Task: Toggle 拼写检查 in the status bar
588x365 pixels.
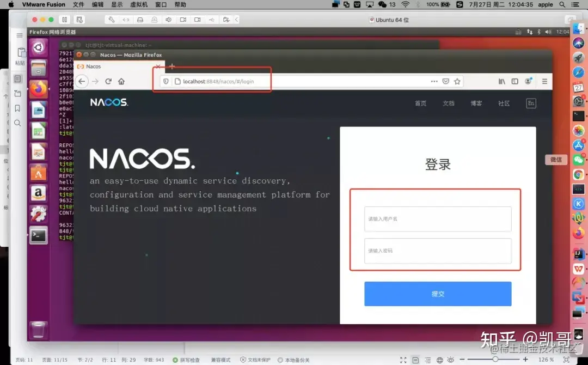Action: 186,360
